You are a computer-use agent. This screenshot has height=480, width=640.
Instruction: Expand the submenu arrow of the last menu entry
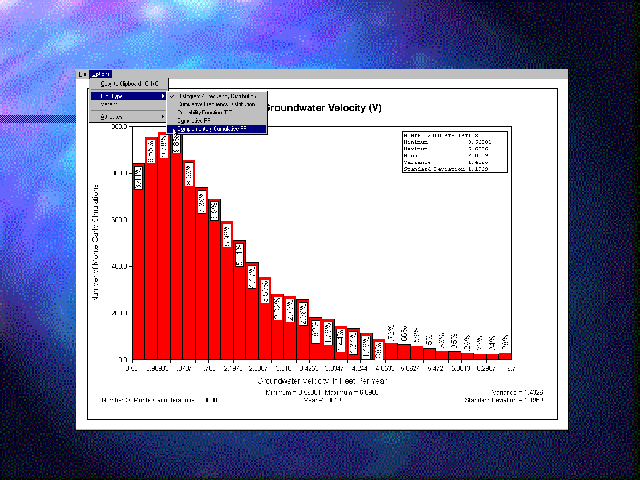[163, 117]
